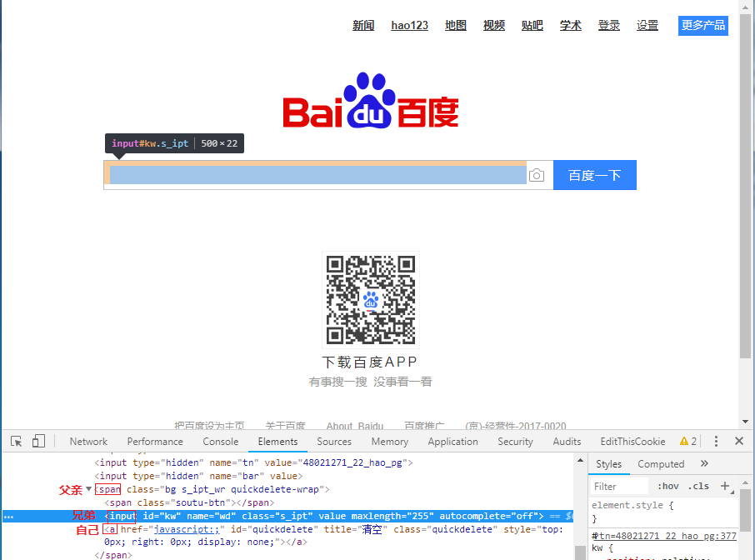The image size is (755, 560).
Task: Open the DevTools three-dot customize menu
Action: coord(715,440)
